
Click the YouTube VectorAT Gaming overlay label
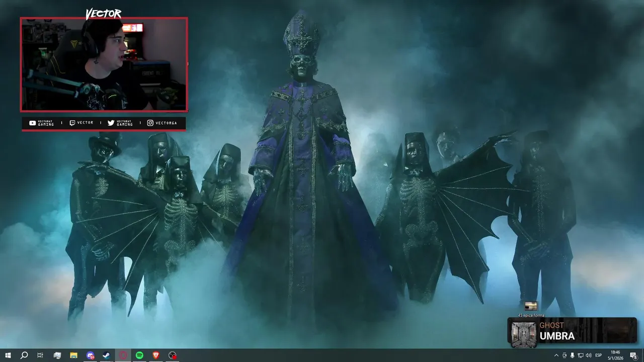[x=42, y=123]
